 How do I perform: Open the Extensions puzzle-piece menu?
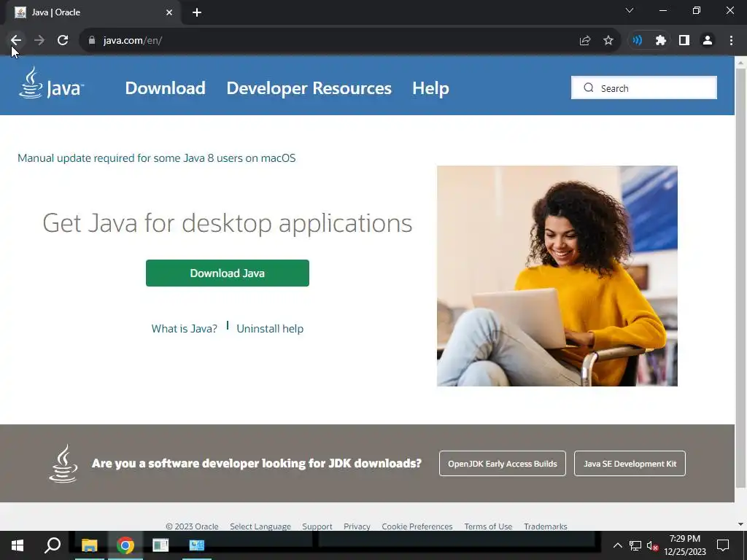(x=660, y=41)
